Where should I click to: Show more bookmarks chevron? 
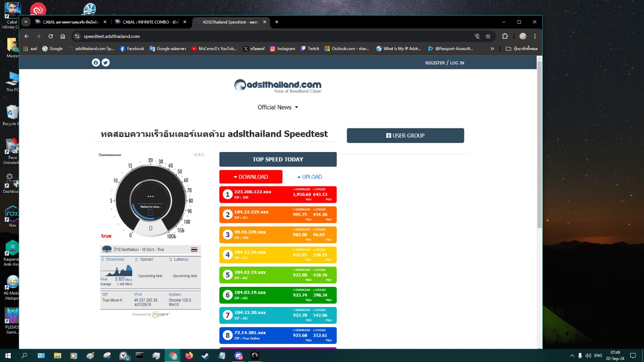pos(492,49)
